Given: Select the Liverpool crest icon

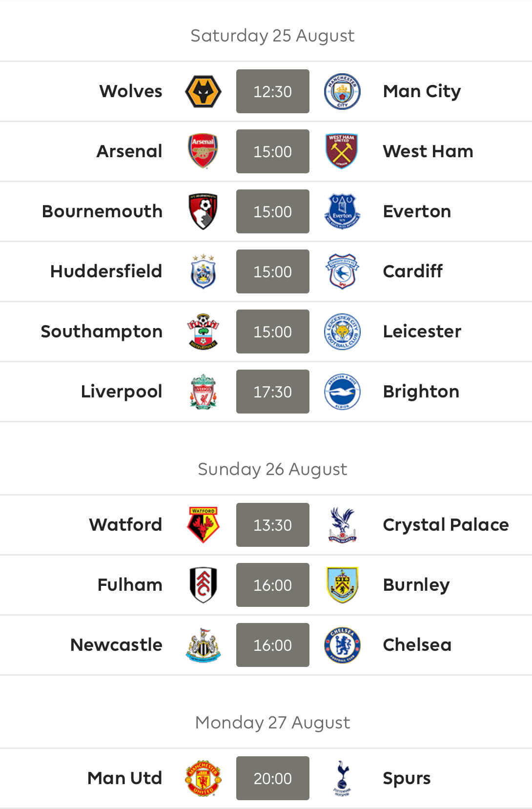Looking at the screenshot, I should pos(203,392).
